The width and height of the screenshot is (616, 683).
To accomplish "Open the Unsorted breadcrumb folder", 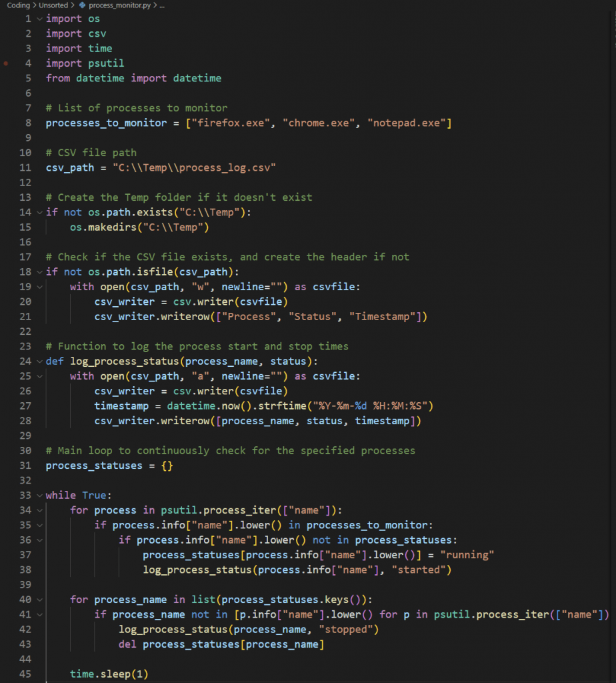I will click(x=53, y=5).
